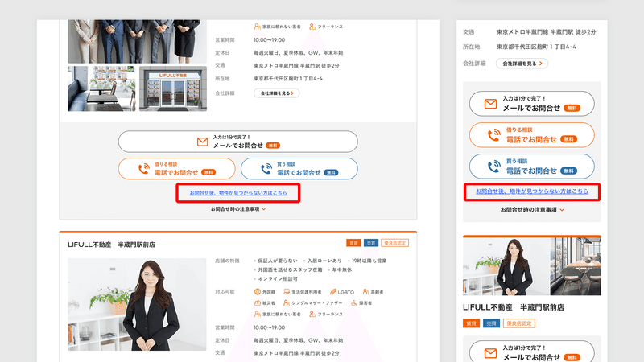Click feature text 19時以降も営業
The width and height of the screenshot is (644, 362).
(x=369, y=261)
